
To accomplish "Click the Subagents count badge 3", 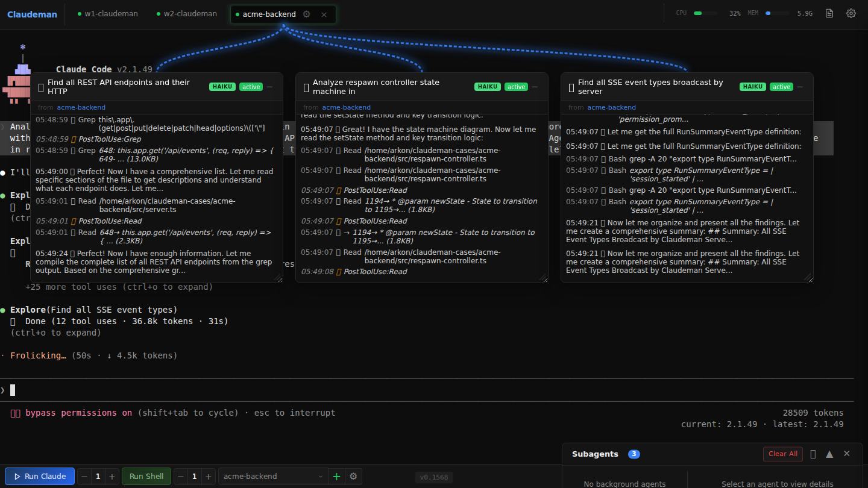I will click(634, 454).
